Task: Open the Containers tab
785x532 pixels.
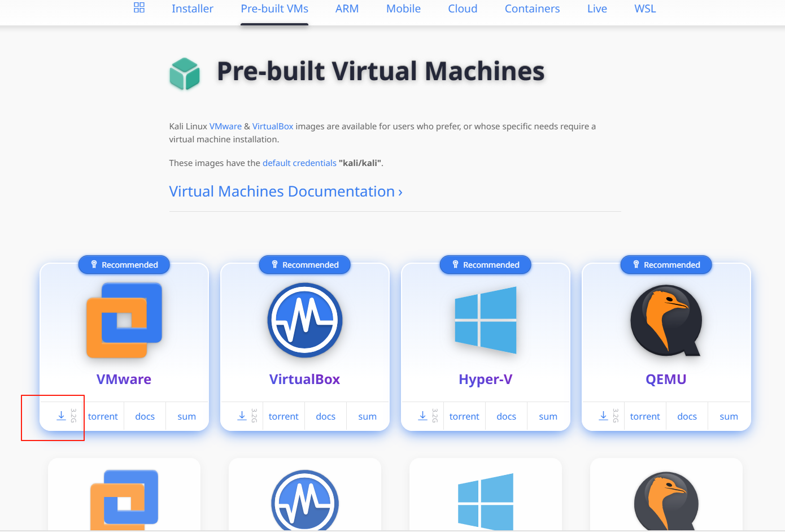Action: pyautogui.click(x=532, y=8)
